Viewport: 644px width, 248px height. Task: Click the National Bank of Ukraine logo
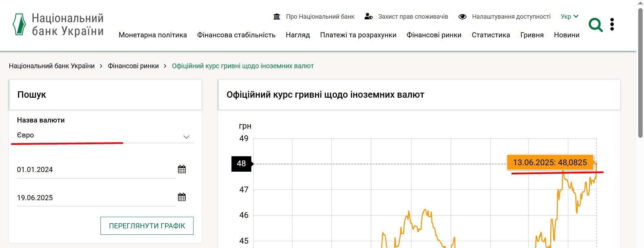coord(58,24)
